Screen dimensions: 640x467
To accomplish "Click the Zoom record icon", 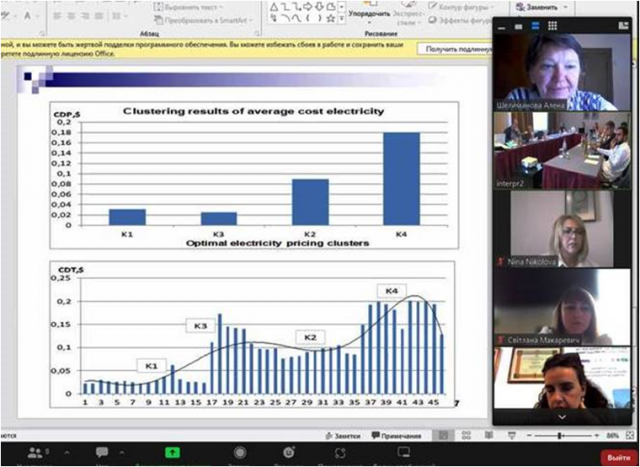I will [x=240, y=452].
